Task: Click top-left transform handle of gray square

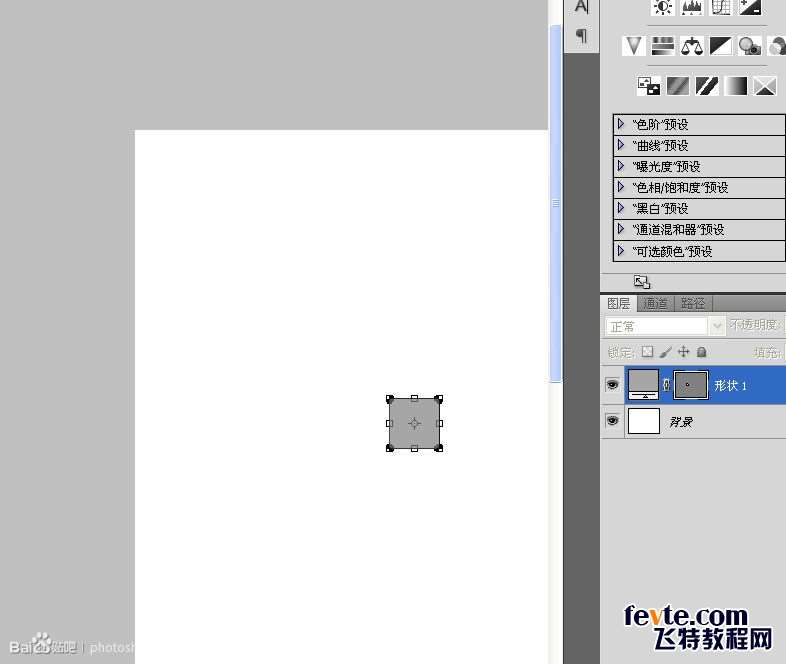Action: pos(389,399)
